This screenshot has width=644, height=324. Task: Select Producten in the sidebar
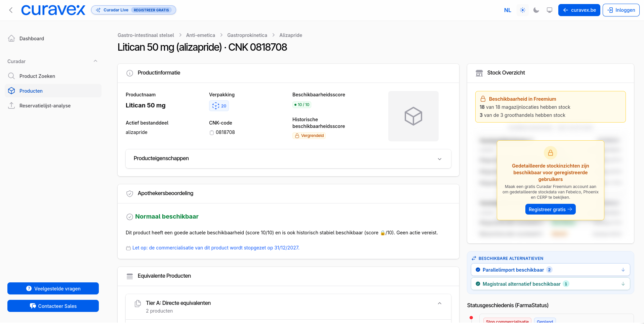pos(53,91)
